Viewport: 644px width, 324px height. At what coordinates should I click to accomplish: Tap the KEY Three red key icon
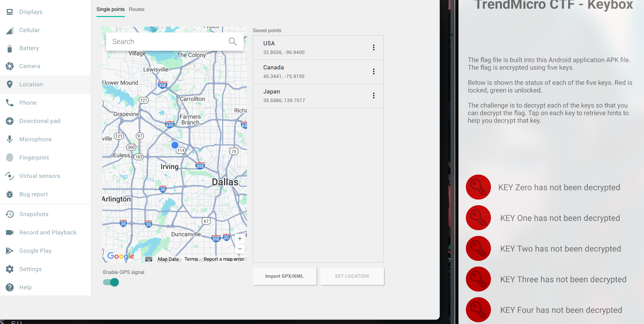click(478, 279)
